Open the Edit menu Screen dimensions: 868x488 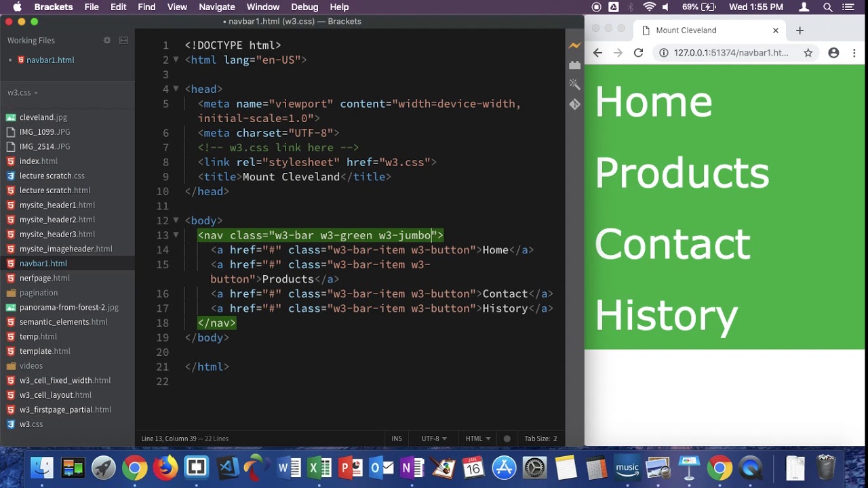119,7
